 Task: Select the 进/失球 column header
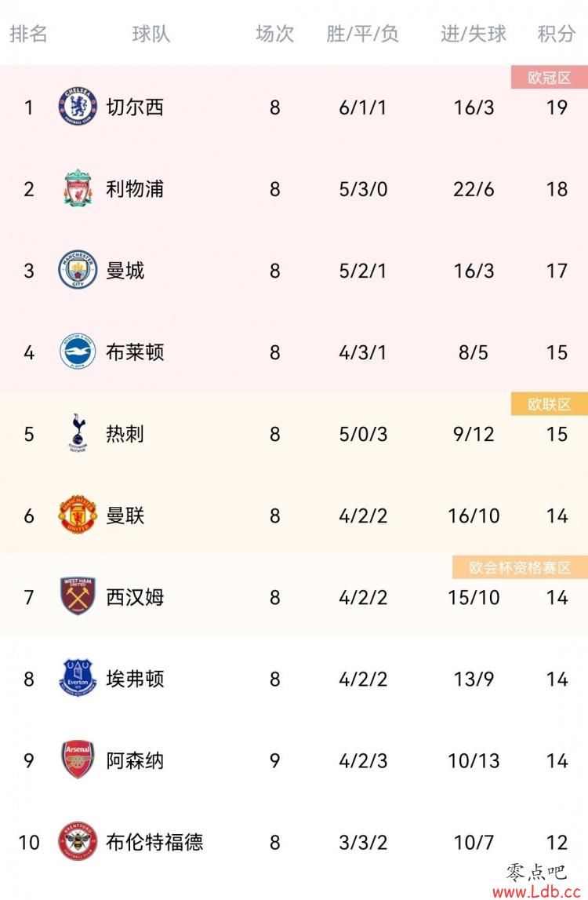474,34
